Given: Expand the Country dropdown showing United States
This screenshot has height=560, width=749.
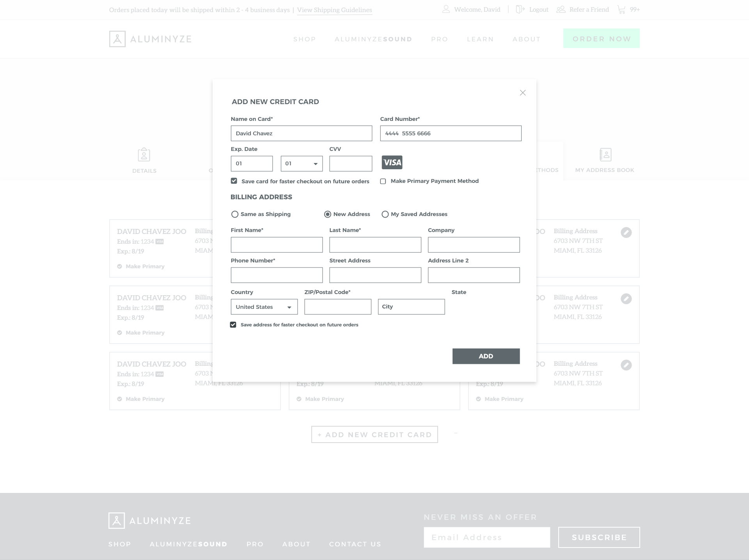Looking at the screenshot, I should [264, 307].
